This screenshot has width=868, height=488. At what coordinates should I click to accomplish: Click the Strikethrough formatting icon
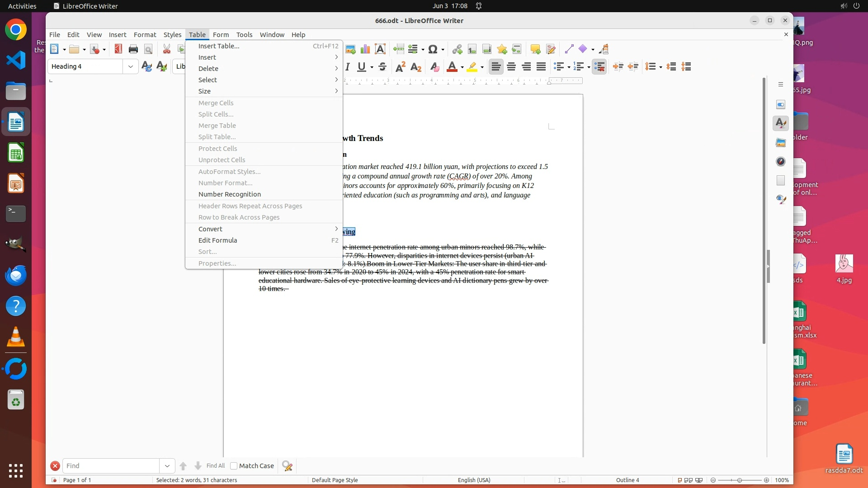point(382,67)
